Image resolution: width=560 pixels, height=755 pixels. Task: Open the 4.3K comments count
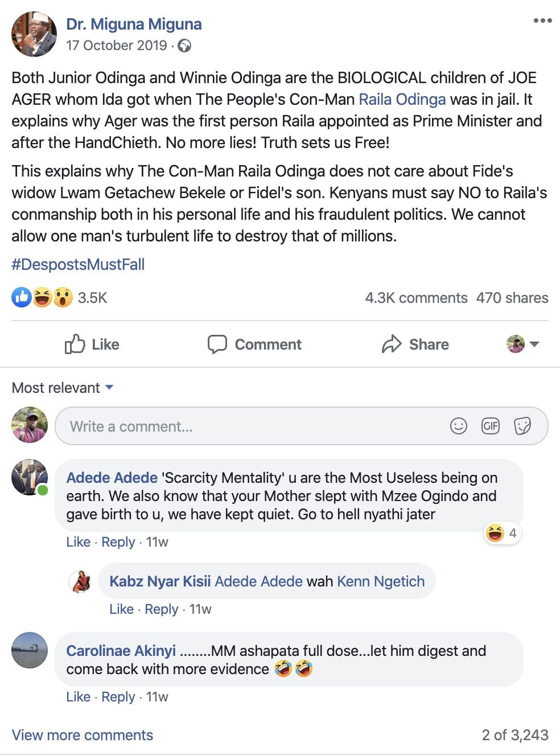[x=416, y=298]
